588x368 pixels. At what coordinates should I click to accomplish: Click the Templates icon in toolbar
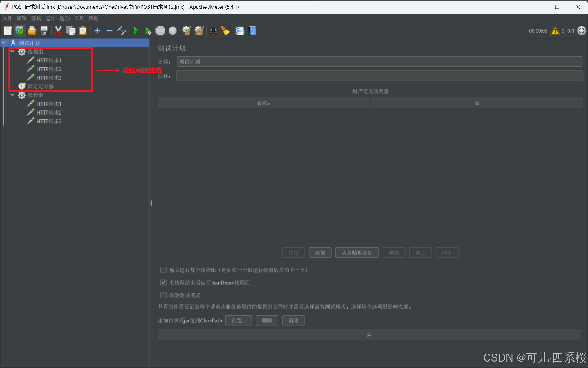coord(19,31)
